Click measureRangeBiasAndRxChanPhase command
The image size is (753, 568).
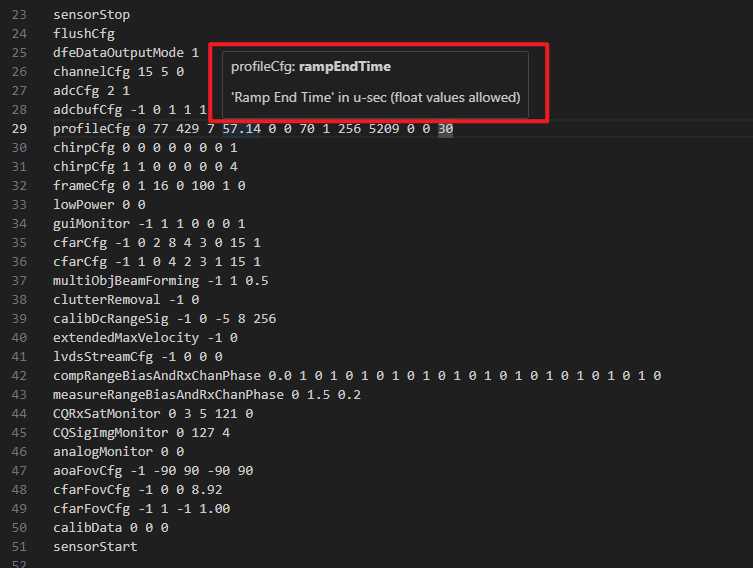[x=168, y=395]
